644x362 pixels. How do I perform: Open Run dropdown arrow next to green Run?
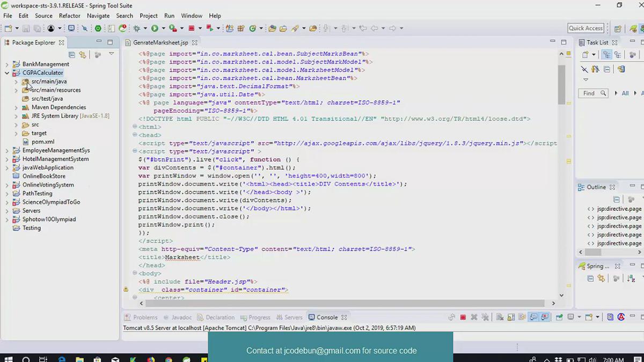click(163, 28)
